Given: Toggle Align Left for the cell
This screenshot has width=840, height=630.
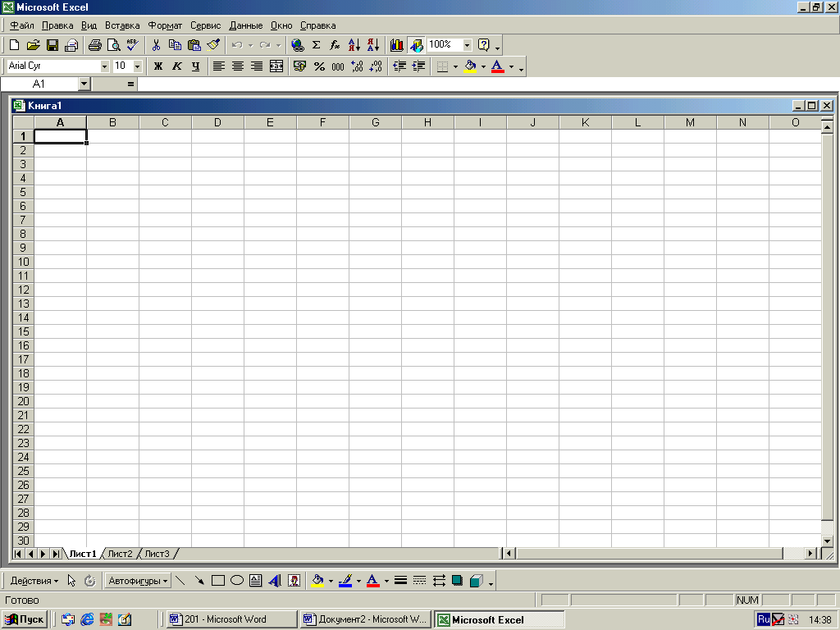Looking at the screenshot, I should pos(218,66).
